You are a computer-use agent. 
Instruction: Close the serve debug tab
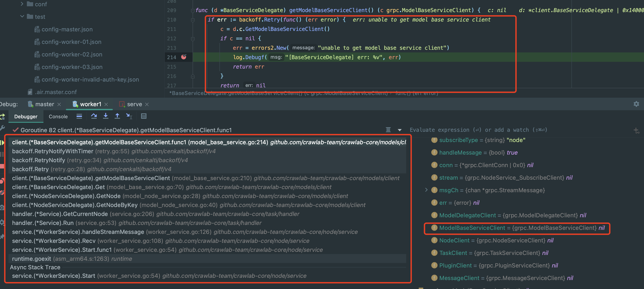(x=147, y=104)
